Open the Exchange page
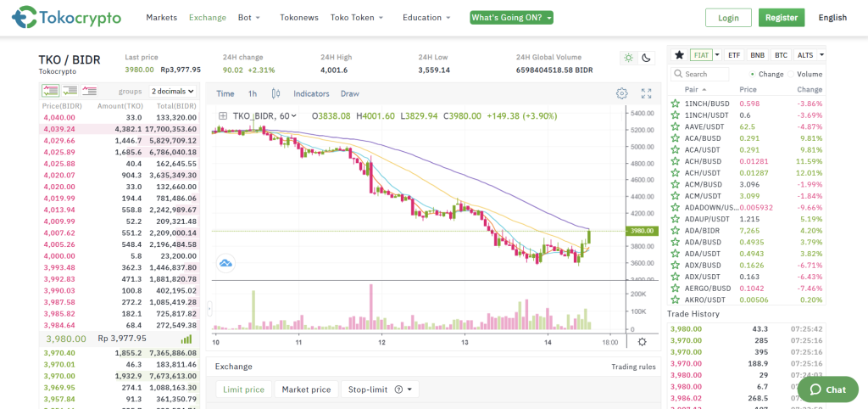 208,18
